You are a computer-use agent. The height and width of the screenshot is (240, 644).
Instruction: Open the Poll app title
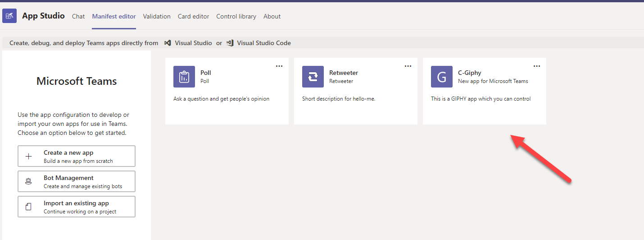[206, 73]
